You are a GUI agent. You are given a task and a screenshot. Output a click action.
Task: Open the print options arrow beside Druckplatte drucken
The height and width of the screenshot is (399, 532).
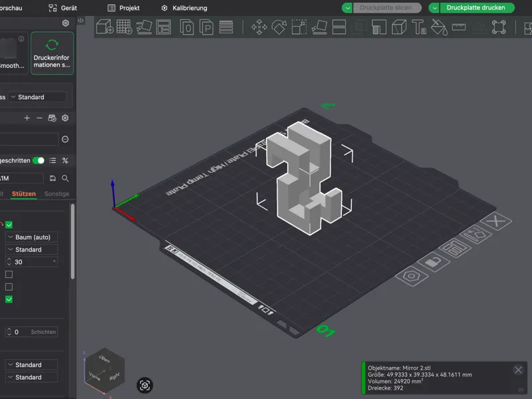point(434,8)
